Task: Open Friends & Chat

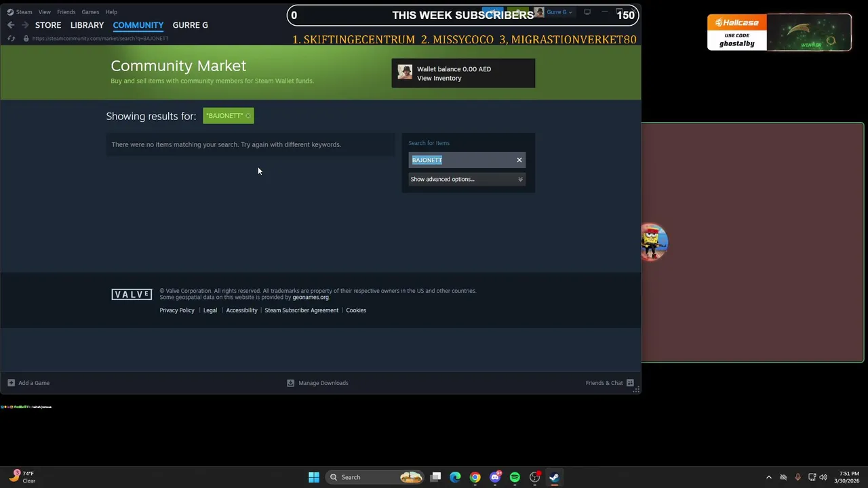Action: (x=610, y=383)
